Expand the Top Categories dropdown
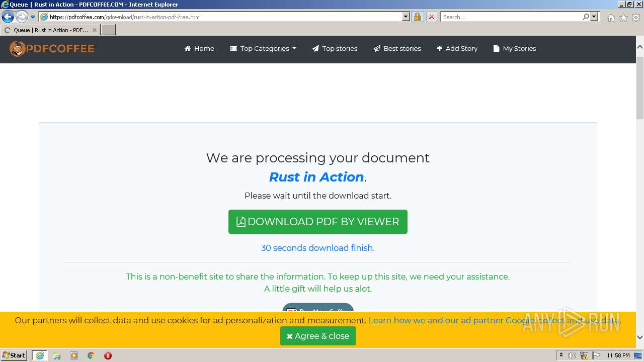The image size is (644, 362). tap(263, 49)
